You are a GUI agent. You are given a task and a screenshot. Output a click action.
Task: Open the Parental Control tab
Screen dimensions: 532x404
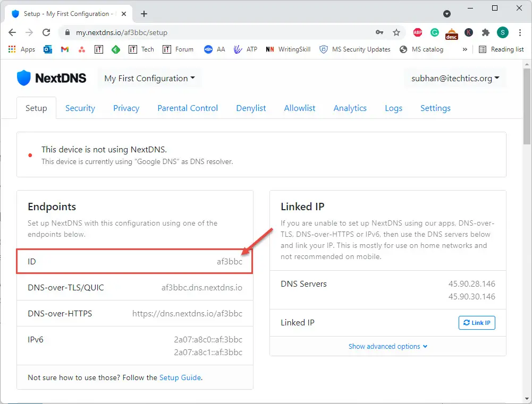pyautogui.click(x=188, y=108)
